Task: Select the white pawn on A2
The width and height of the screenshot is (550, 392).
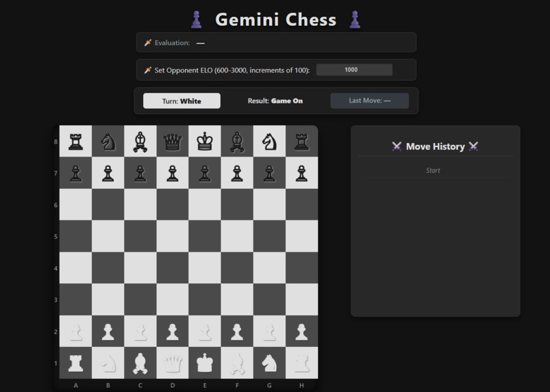Action: [76, 332]
